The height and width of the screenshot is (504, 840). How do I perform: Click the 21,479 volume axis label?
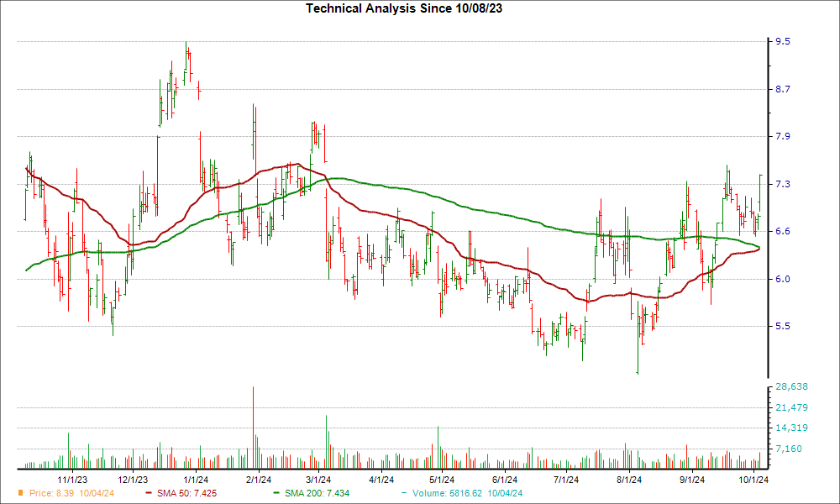pyautogui.click(x=791, y=407)
